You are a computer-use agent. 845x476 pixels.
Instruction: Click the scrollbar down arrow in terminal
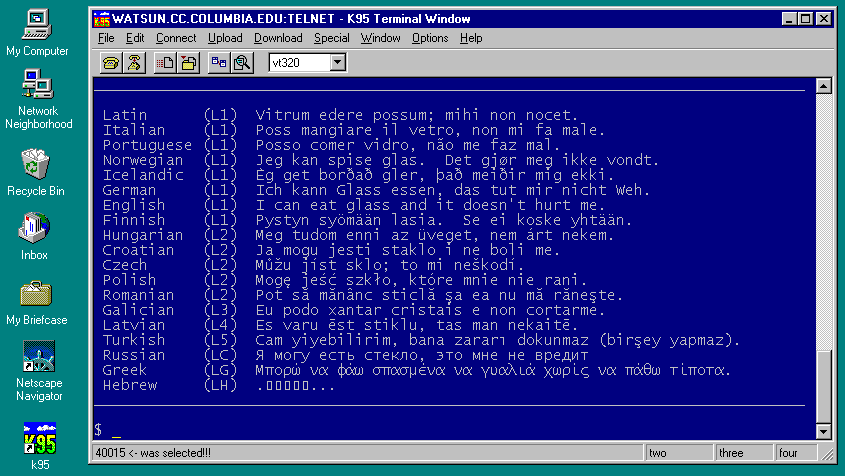pyautogui.click(x=823, y=431)
